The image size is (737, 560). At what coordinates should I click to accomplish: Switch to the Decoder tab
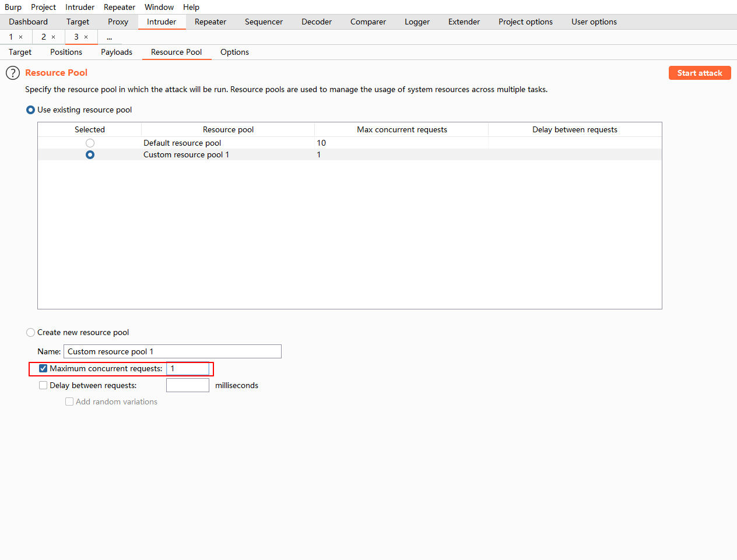click(317, 22)
